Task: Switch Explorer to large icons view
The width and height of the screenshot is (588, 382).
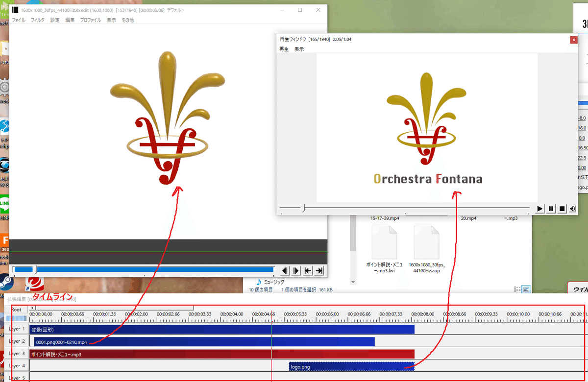Action: point(526,289)
